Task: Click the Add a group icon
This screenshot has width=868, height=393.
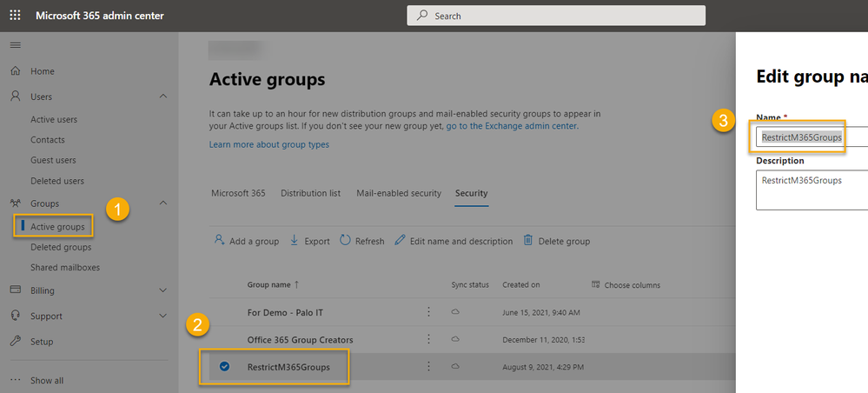Action: point(220,241)
